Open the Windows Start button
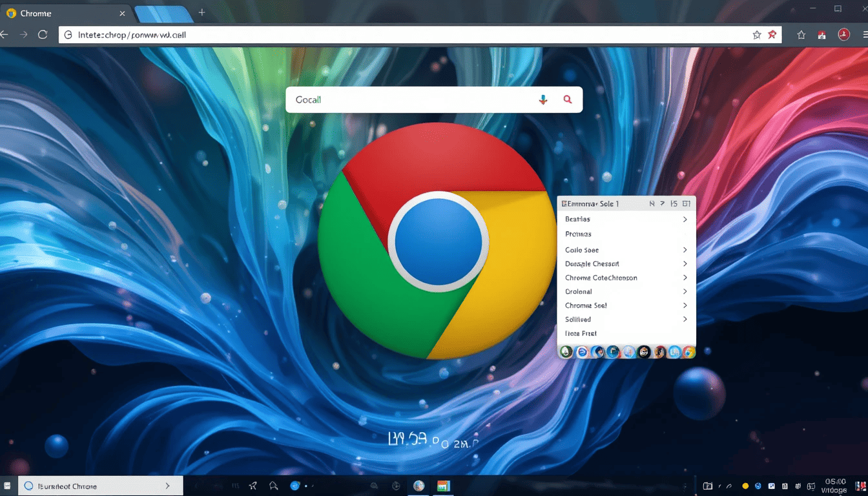Image resolution: width=868 pixels, height=496 pixels. [x=7, y=486]
